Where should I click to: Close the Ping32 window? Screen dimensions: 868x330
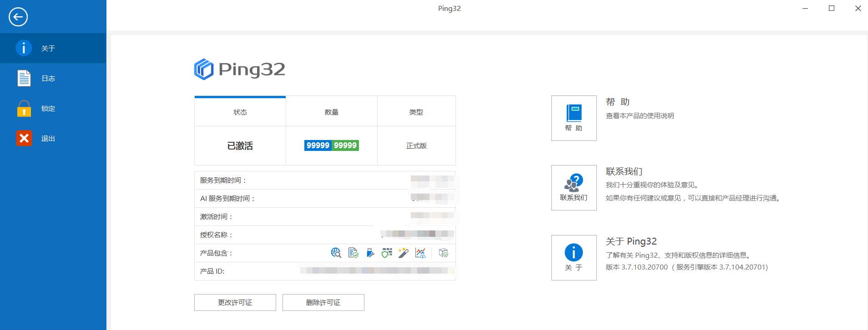pos(858,9)
